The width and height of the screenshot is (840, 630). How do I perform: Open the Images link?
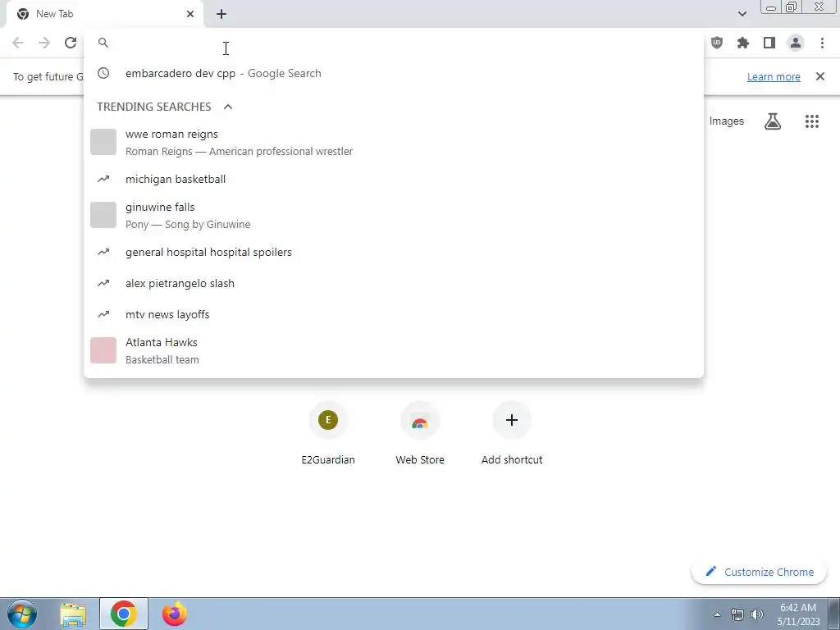(727, 121)
